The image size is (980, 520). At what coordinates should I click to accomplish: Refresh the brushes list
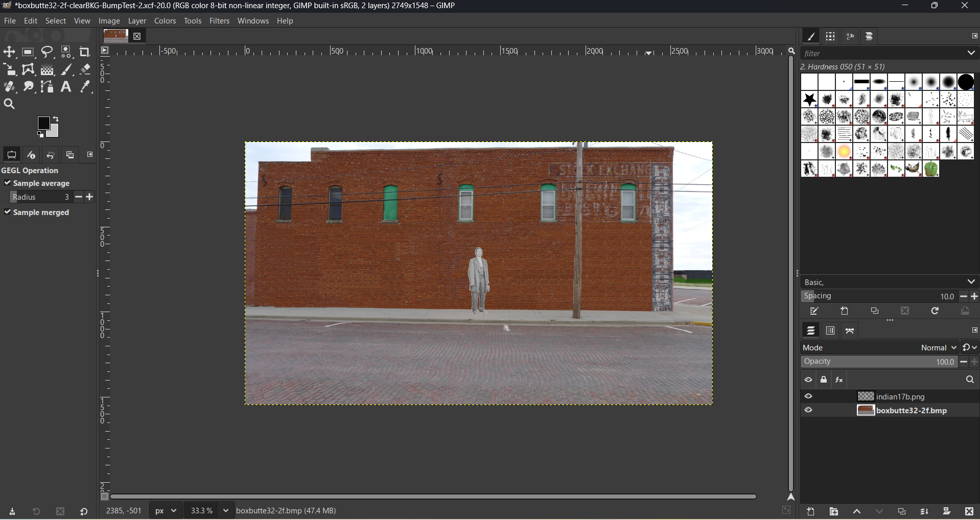tap(936, 311)
